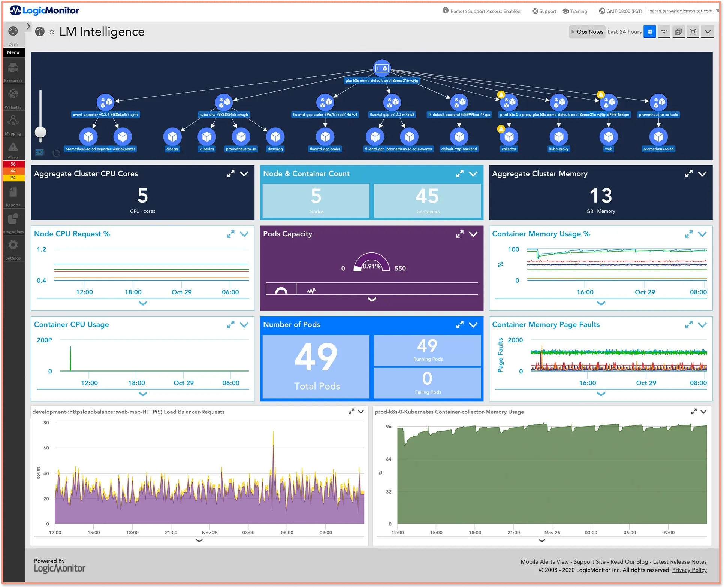This screenshot has height=588, width=724.
Task: Open the Mobile Alerts View link
Action: (544, 561)
